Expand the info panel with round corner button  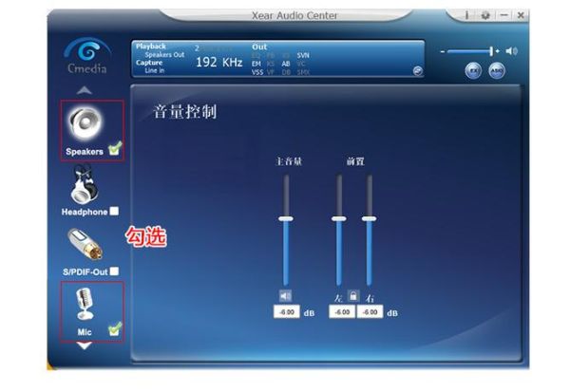(x=417, y=70)
